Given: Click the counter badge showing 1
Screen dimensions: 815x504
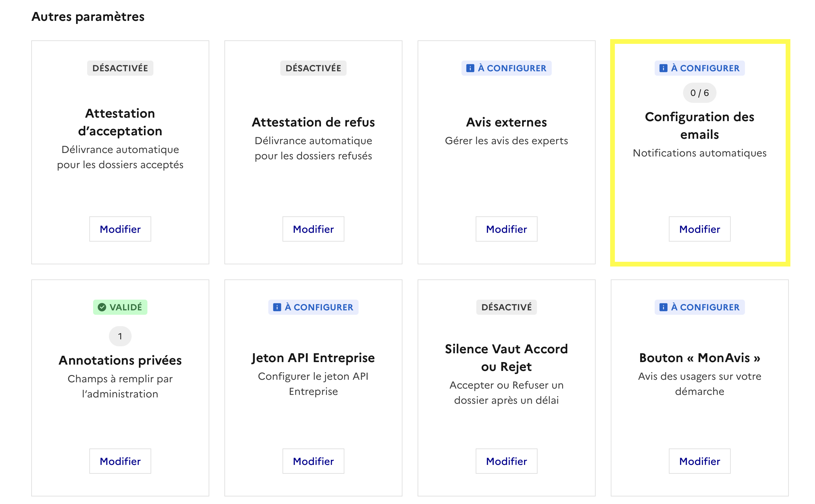Looking at the screenshot, I should coord(120,336).
